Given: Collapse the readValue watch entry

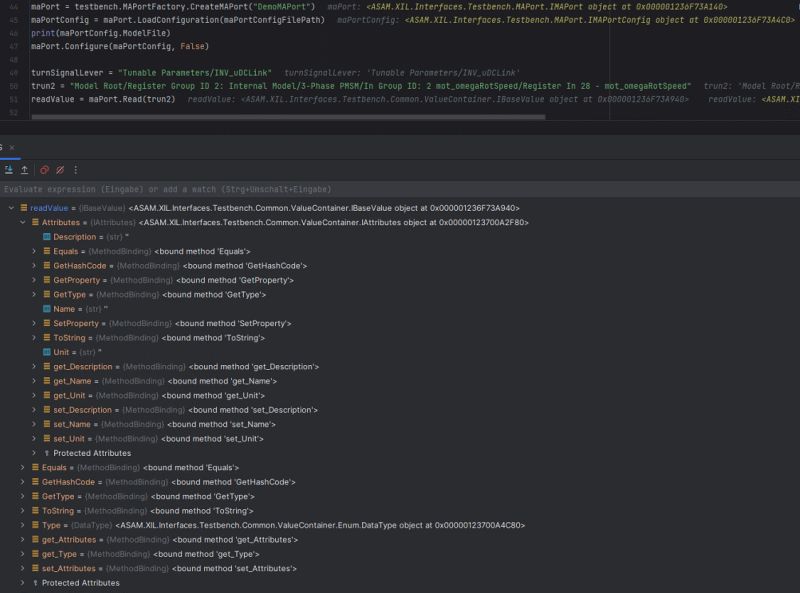Looking at the screenshot, I should [x=10, y=206].
